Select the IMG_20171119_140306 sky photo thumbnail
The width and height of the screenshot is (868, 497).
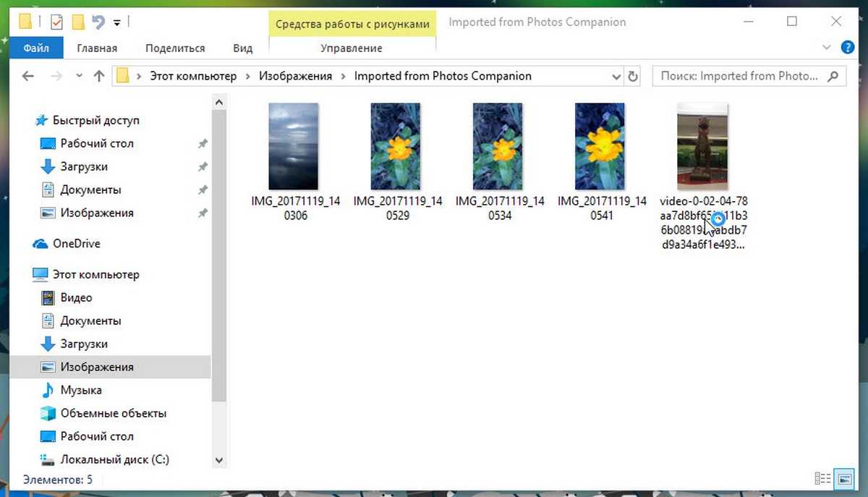pos(293,147)
